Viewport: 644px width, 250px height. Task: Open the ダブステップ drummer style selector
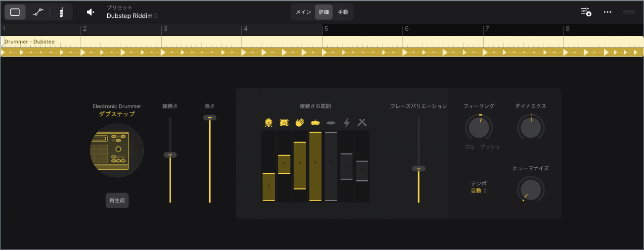click(x=117, y=114)
